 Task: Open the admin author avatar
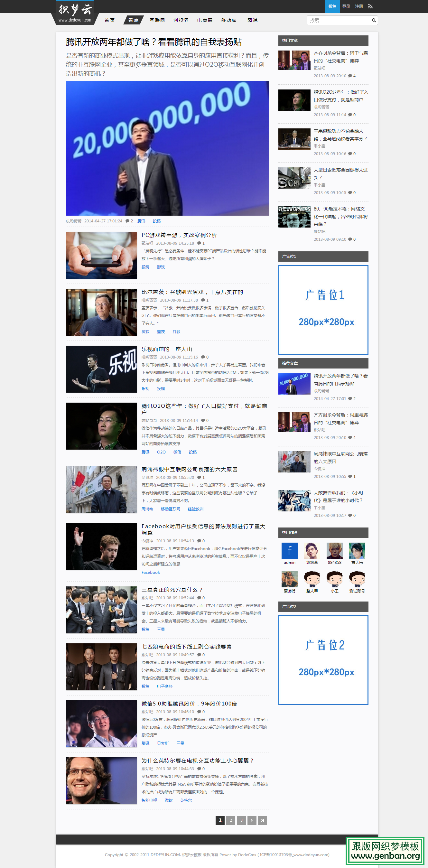click(289, 551)
